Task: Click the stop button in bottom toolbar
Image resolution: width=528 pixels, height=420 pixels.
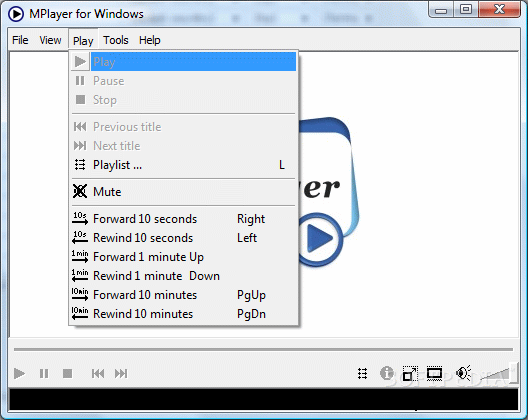Action: coord(67,374)
